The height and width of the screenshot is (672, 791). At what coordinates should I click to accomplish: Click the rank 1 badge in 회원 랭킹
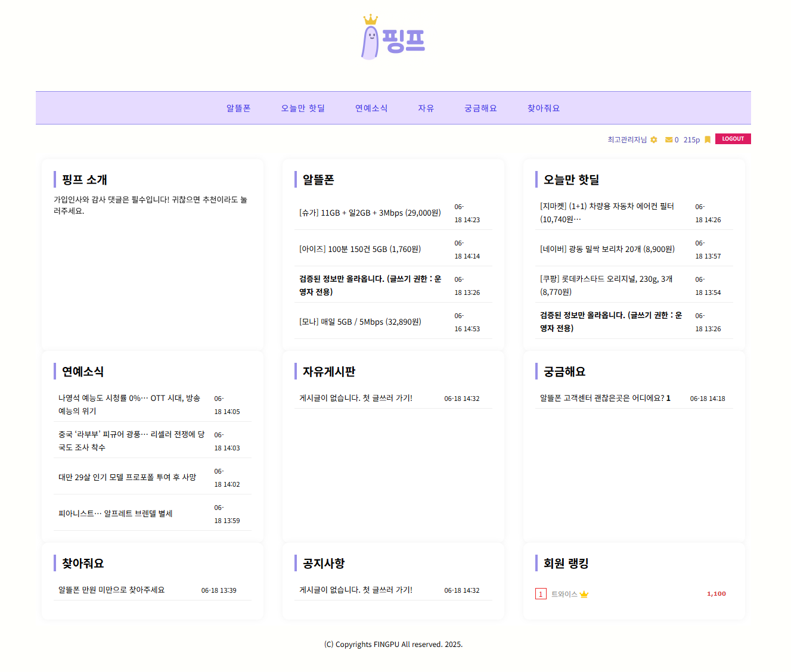pyautogui.click(x=541, y=595)
